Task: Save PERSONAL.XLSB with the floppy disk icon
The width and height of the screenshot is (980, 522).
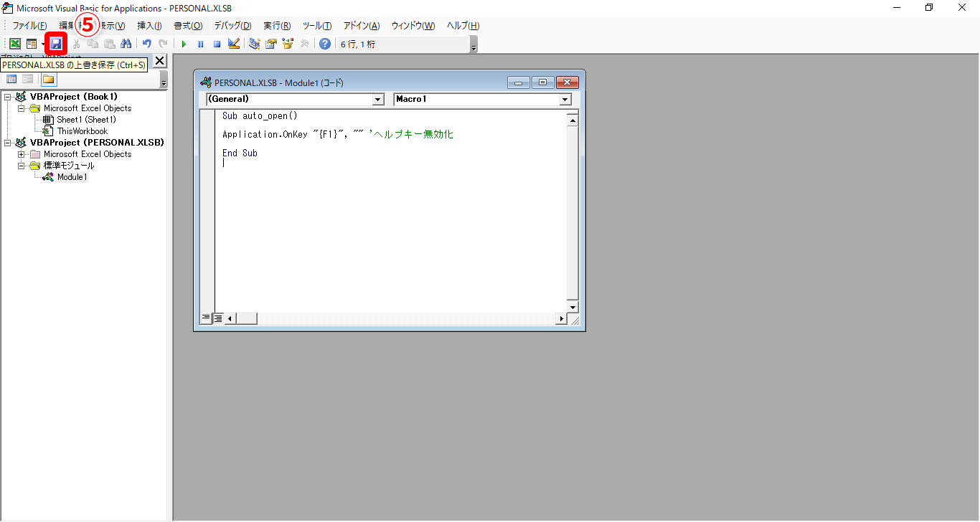Action: click(x=56, y=44)
